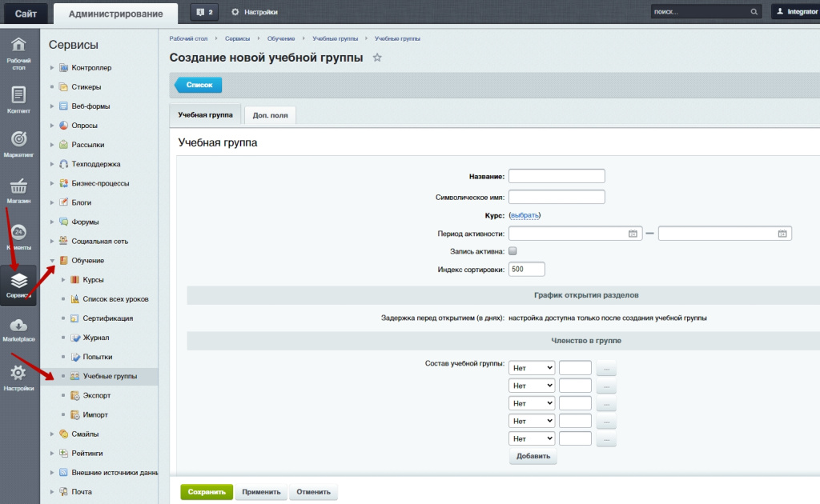820x504 pixels.
Task: Click the Контент sidebar icon
Action: (19, 96)
